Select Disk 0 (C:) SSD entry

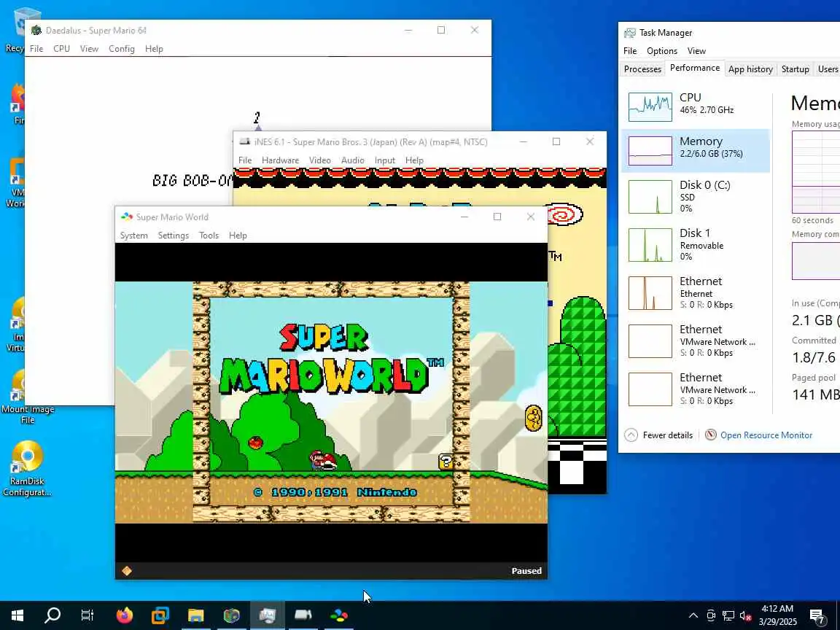[x=696, y=196]
